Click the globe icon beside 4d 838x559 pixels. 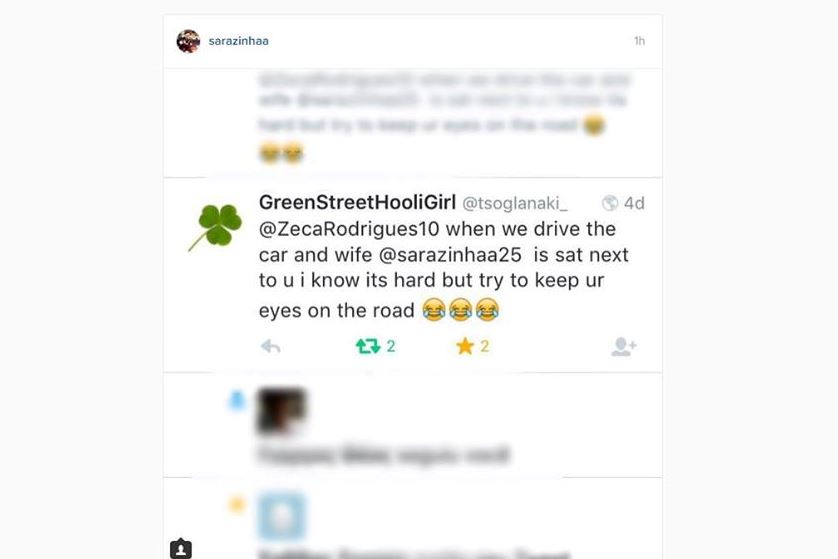pyautogui.click(x=610, y=203)
